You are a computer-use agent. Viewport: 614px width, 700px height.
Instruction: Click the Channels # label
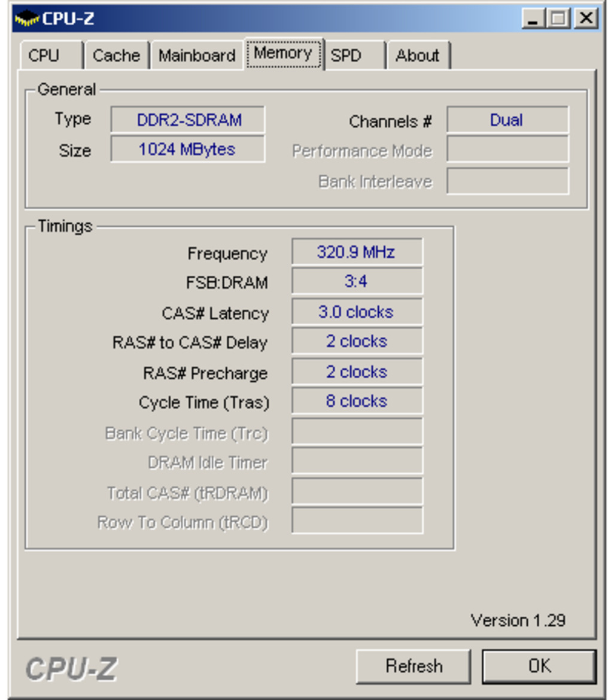(x=390, y=121)
